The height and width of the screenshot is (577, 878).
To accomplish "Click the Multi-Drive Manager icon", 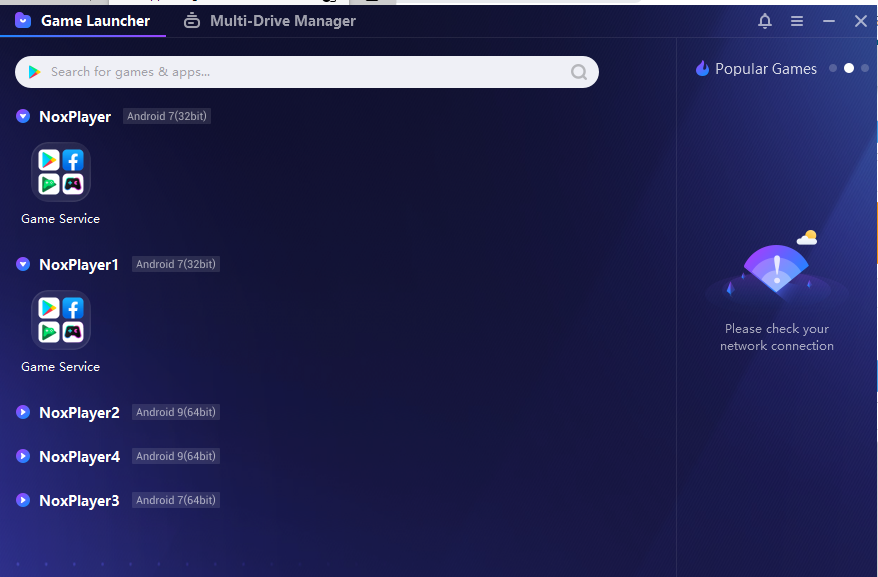I will click(x=192, y=21).
